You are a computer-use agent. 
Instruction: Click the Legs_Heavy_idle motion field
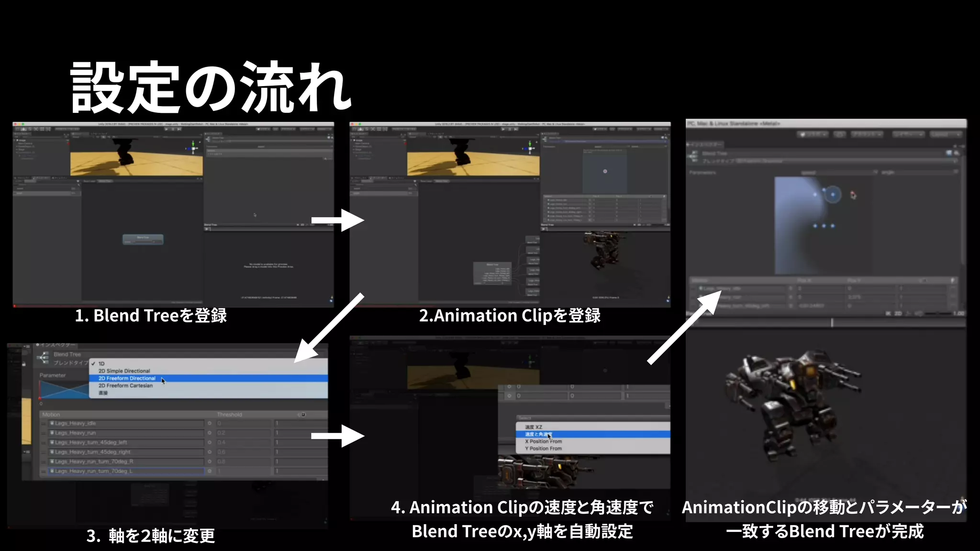coord(127,423)
